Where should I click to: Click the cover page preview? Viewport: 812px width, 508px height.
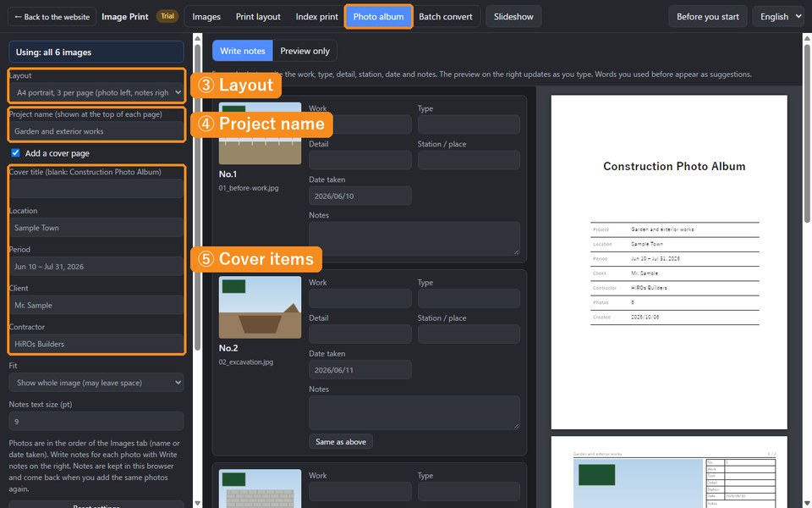[x=669, y=262]
